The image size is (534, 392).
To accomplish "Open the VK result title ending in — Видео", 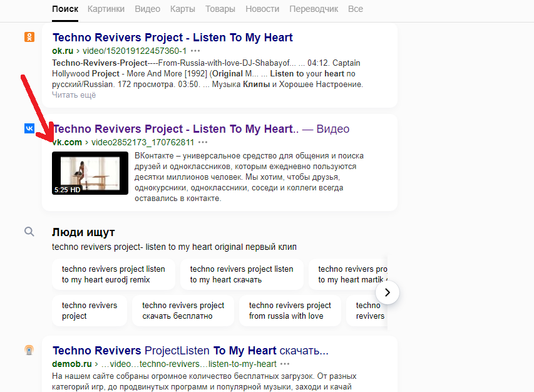I will tap(201, 129).
